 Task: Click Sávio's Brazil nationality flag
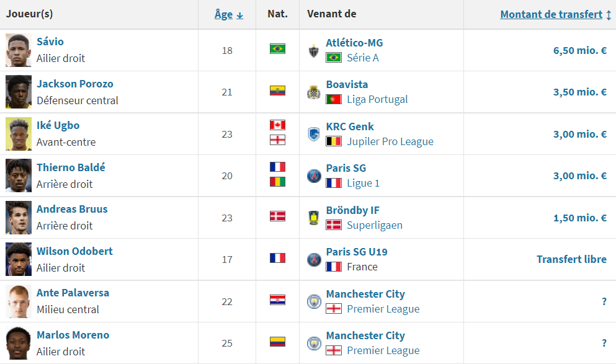(x=277, y=48)
